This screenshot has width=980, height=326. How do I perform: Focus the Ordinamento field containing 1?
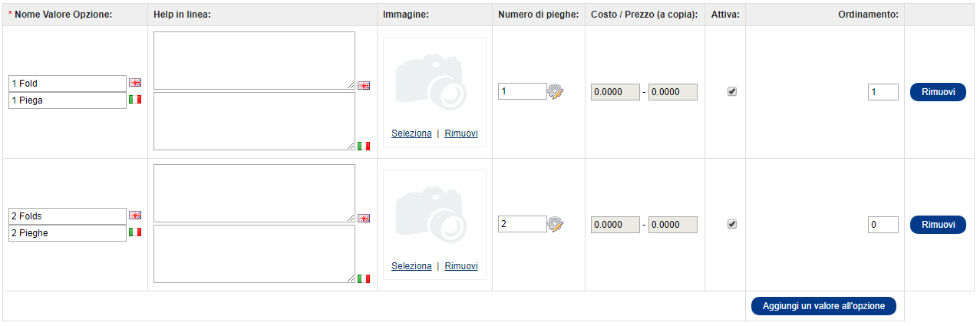coord(883,92)
